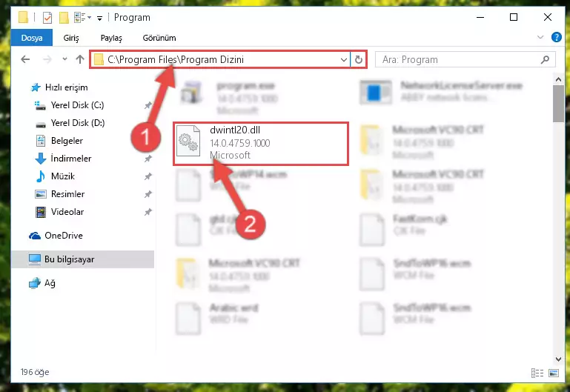Image resolution: width=570 pixels, height=392 pixels.
Task: Open Customize Quick Access Toolbar dropdown
Action: pyautogui.click(x=99, y=19)
